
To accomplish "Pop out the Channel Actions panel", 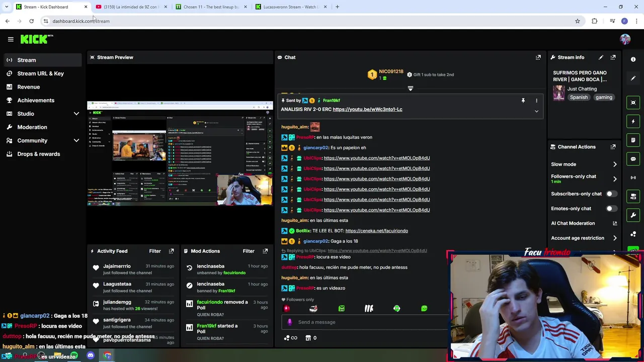I will point(613,147).
